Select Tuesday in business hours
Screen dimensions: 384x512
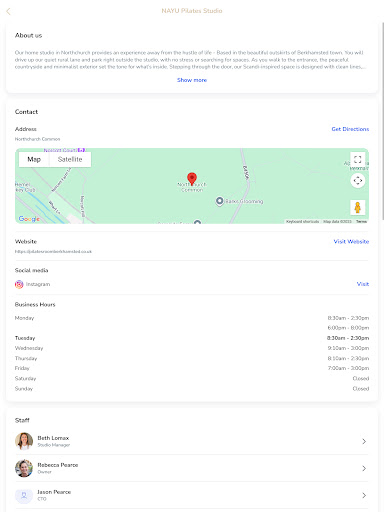click(25, 338)
